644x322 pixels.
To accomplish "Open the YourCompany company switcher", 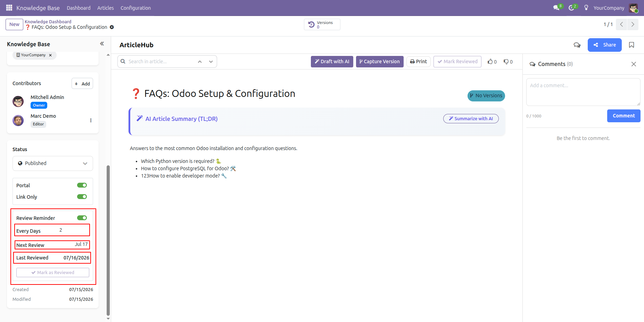I will (x=609, y=8).
